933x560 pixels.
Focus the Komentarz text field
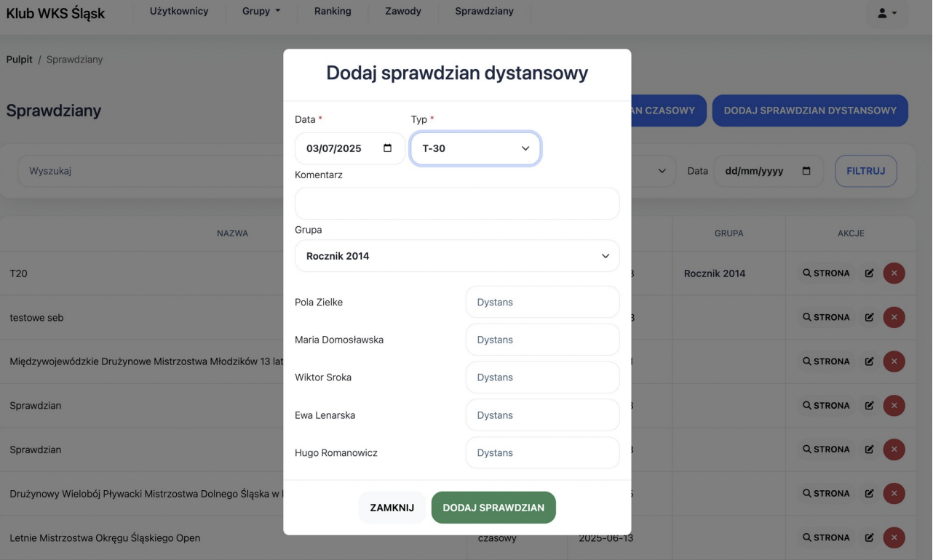457,204
